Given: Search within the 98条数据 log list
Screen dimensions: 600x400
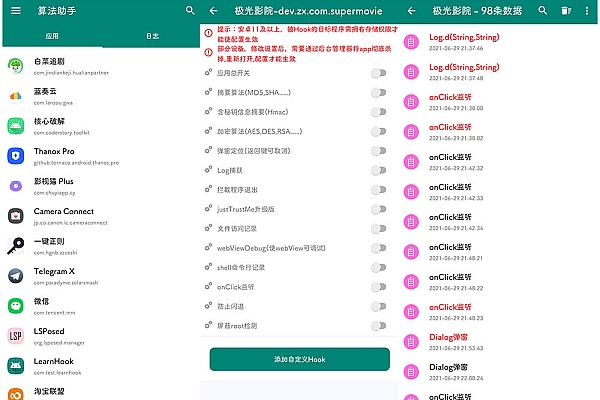Looking at the screenshot, I should [543, 10].
